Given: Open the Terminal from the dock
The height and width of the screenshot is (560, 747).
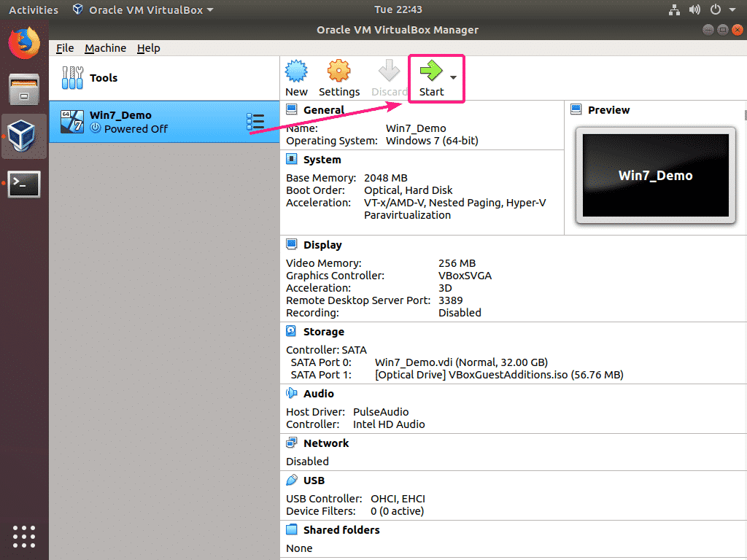Looking at the screenshot, I should click(24, 183).
